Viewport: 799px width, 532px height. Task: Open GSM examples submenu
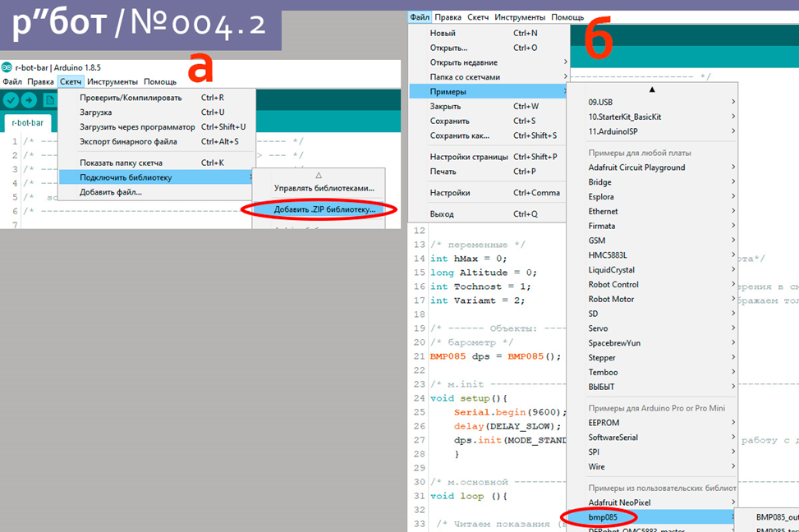652,241
